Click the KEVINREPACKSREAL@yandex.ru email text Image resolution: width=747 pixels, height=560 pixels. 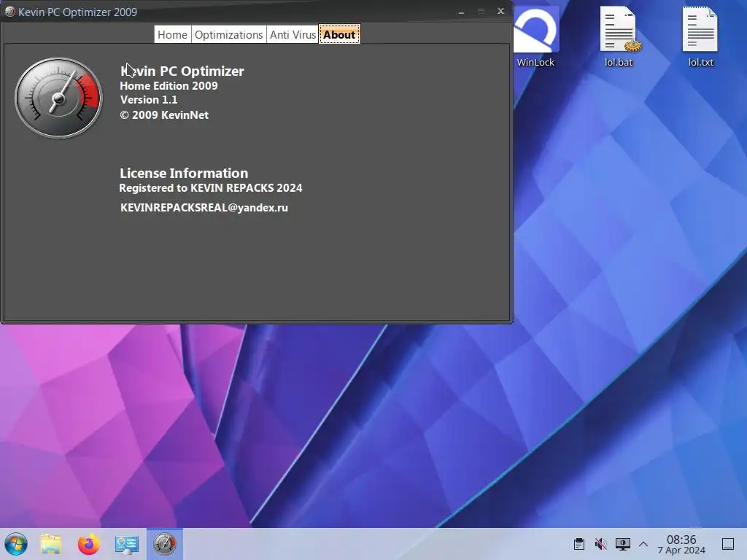(x=204, y=208)
